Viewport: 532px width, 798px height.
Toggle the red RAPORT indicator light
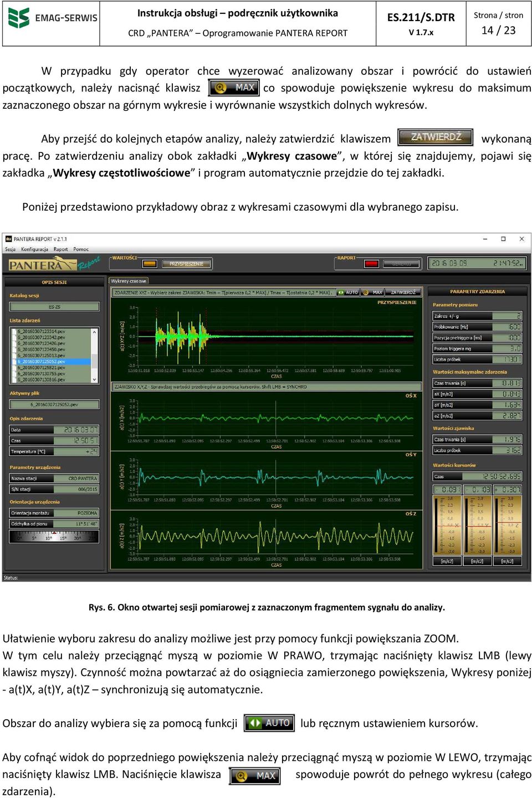pyautogui.click(x=371, y=264)
